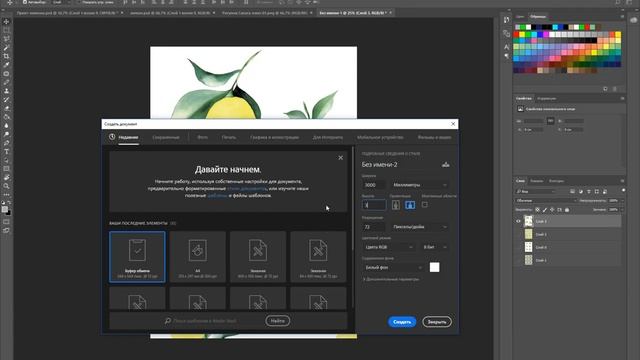640x360 pixels.
Task: Switch to the Печать tab
Action: pyautogui.click(x=229, y=138)
